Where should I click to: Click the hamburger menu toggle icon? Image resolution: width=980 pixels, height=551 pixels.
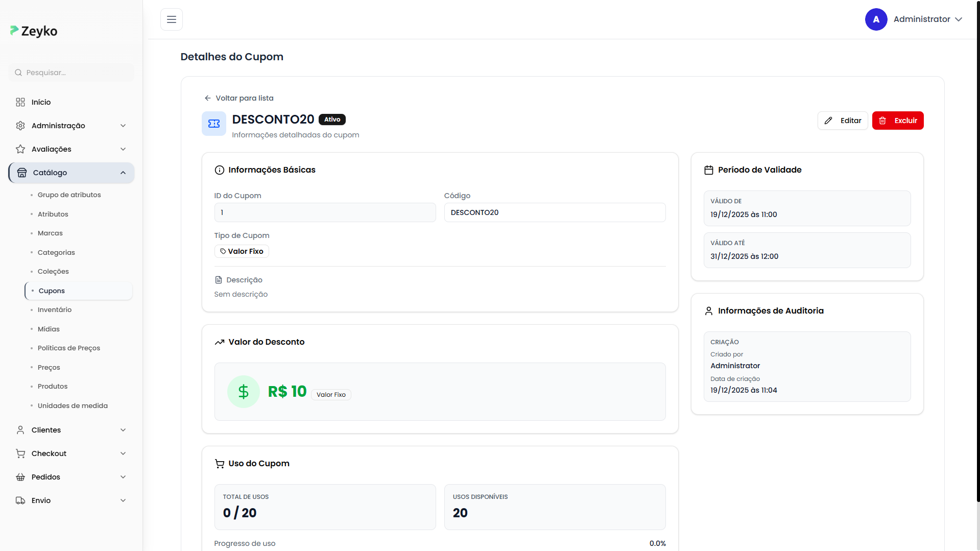(x=172, y=19)
